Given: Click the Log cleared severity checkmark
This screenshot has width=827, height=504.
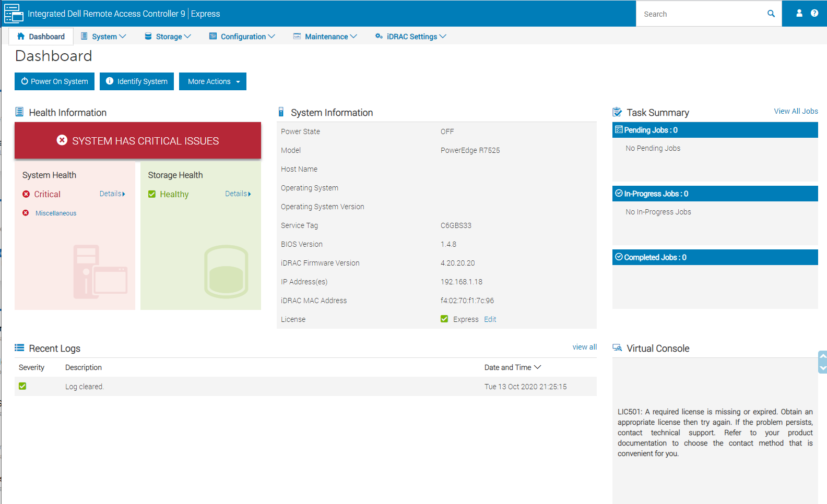Looking at the screenshot, I should (x=22, y=386).
